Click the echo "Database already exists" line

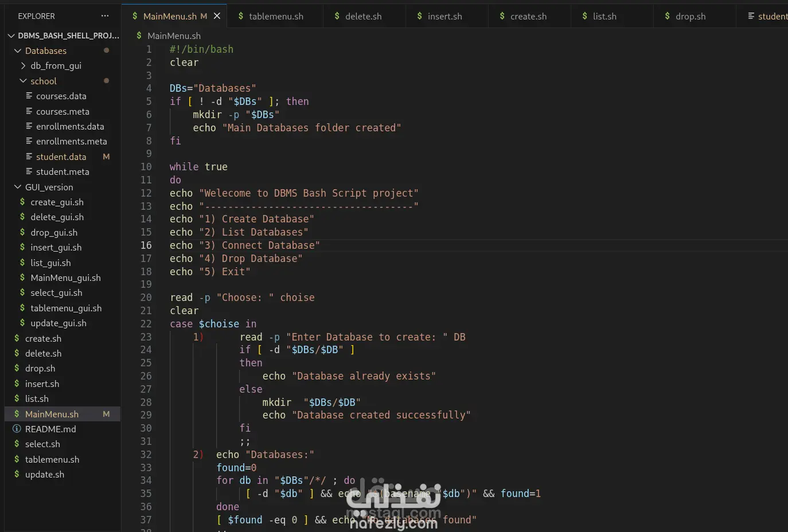[x=349, y=376]
